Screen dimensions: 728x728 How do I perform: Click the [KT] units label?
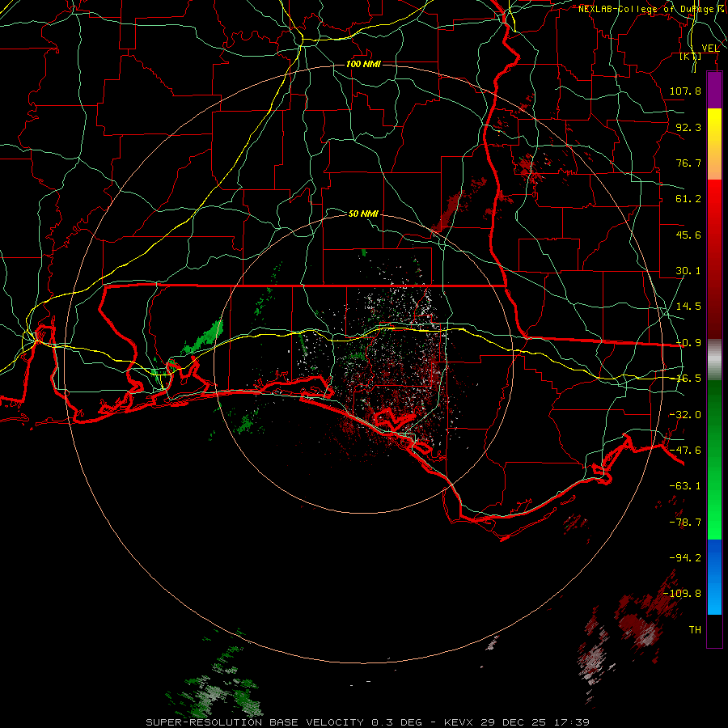691,57
